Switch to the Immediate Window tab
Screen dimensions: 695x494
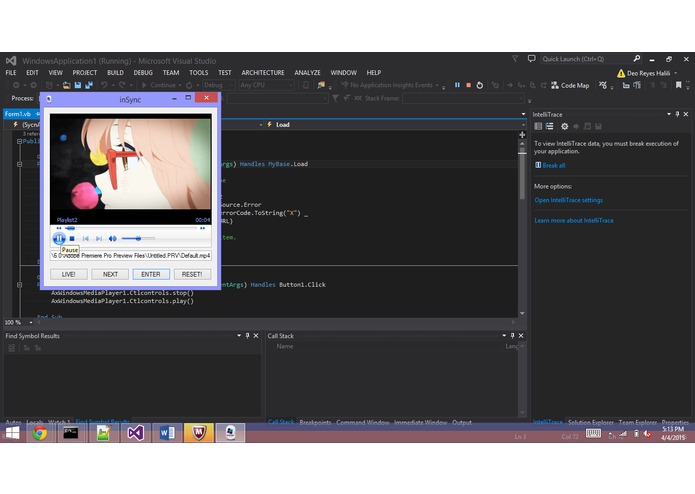[420, 422]
